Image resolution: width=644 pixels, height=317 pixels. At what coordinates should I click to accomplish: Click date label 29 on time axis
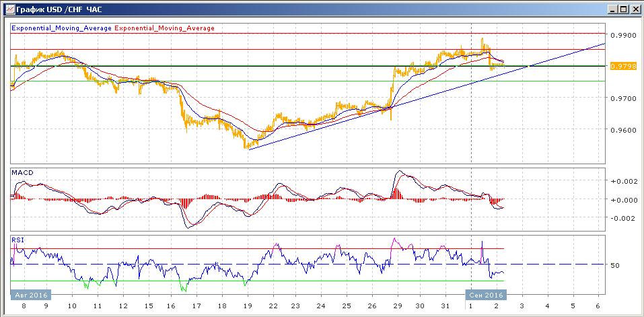point(398,306)
